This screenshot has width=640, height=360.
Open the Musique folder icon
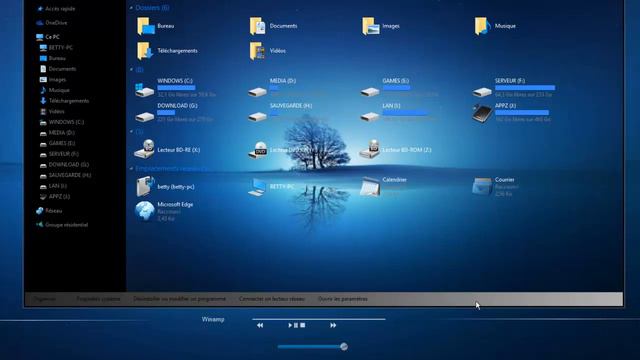click(483, 26)
